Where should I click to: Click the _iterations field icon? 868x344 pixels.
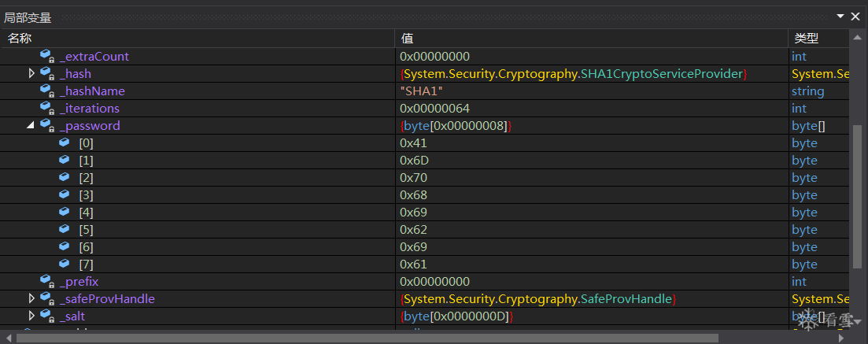click(46, 109)
